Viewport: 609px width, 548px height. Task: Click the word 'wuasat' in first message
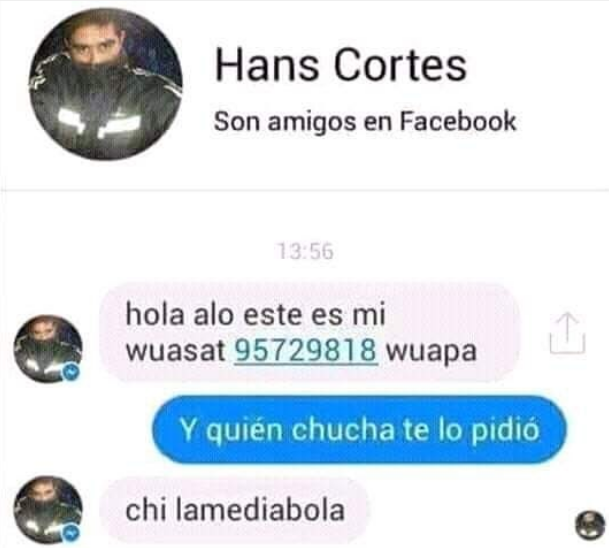[176, 351]
